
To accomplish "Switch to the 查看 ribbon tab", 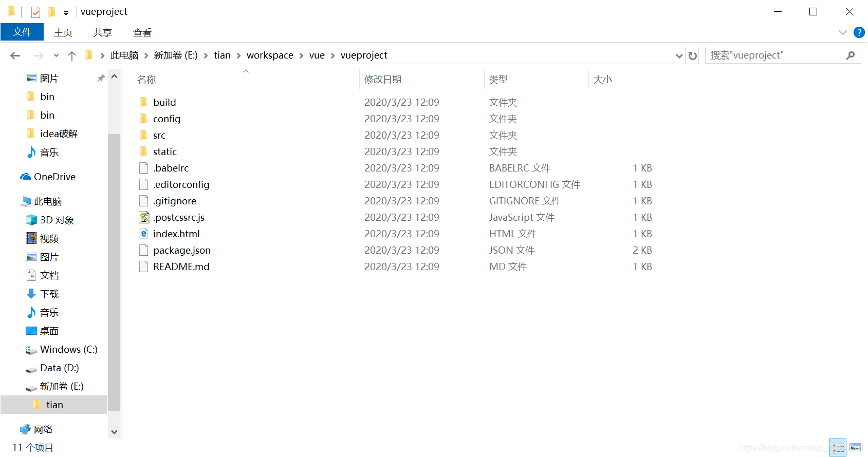I will click(x=142, y=32).
